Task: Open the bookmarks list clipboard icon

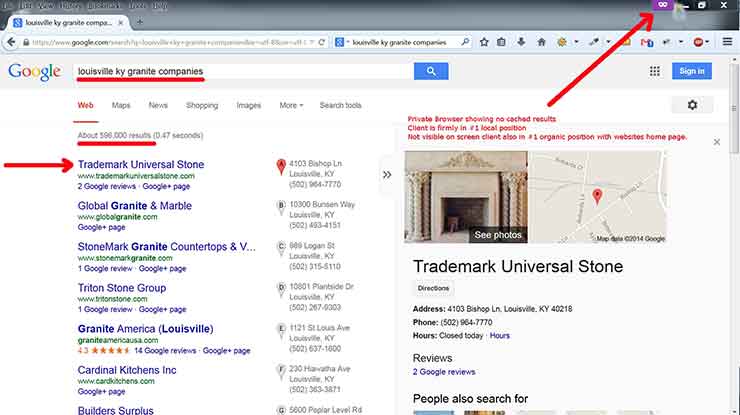Action: (501, 42)
